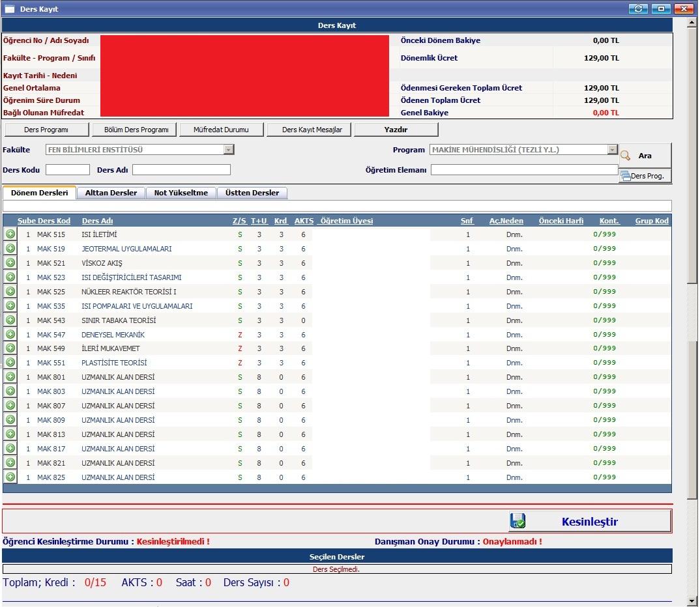Focus the Ders Kodu input field
700x607 pixels.
coord(67,169)
